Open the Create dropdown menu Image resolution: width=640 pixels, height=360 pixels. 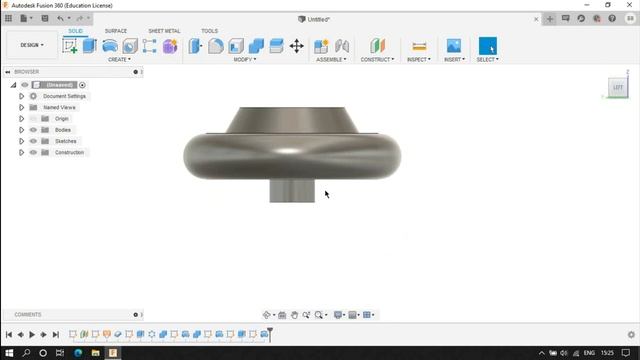pos(119,60)
